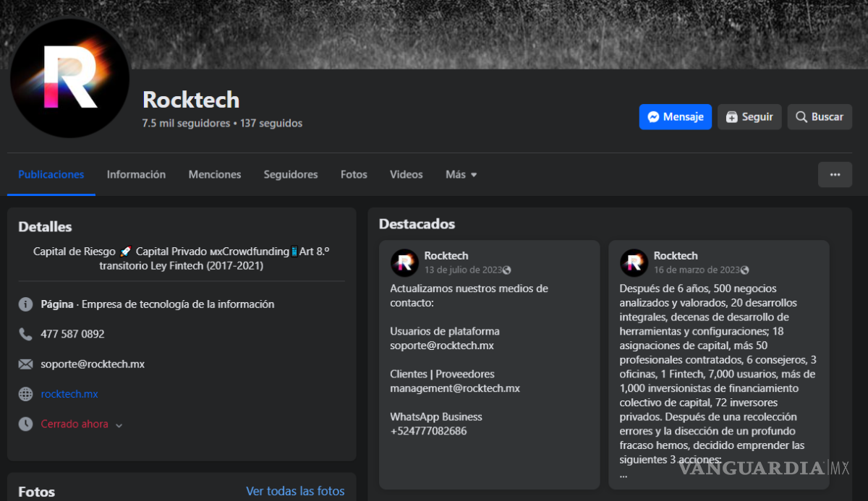
Task: Open the three-dots page options menu
Action: 835,174
